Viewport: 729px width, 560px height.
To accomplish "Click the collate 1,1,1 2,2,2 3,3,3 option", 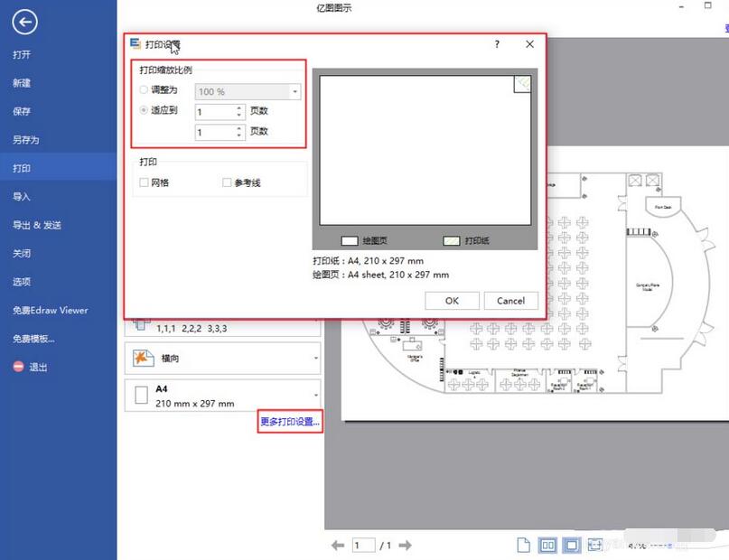I will (x=223, y=328).
